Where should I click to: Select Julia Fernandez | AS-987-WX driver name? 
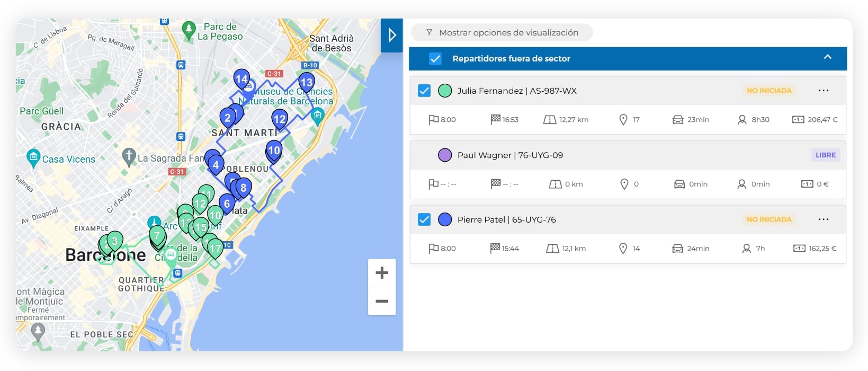click(x=517, y=91)
